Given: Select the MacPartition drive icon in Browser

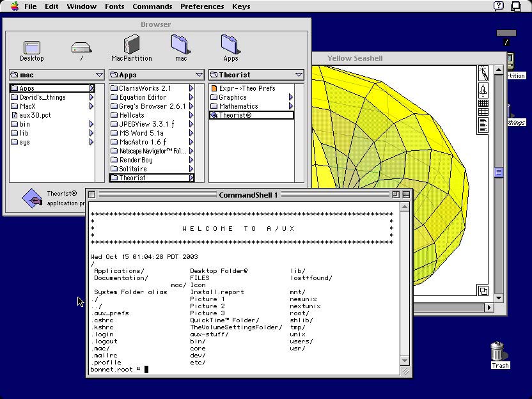Looking at the screenshot, I should pos(132,44).
